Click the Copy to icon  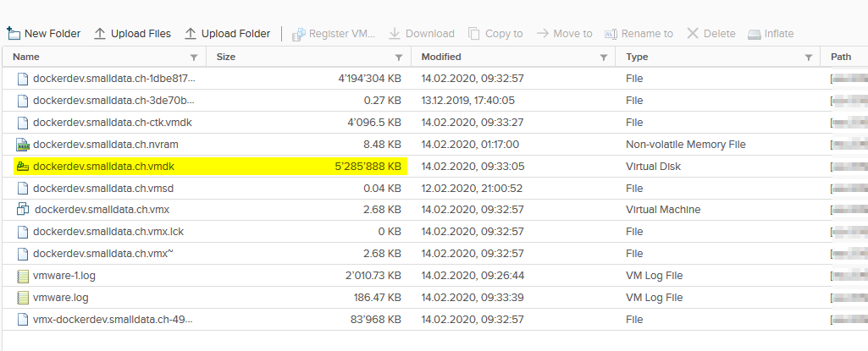[474, 34]
